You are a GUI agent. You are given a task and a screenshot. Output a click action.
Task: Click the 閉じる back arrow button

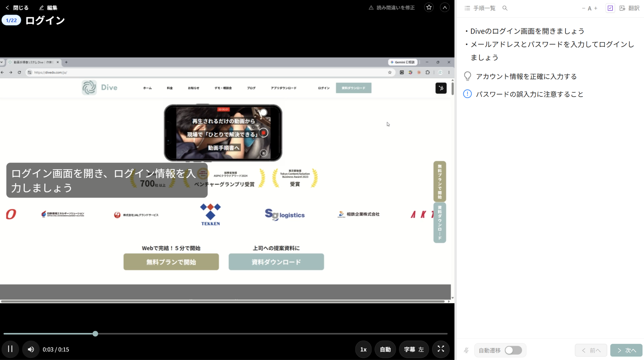tap(17, 8)
